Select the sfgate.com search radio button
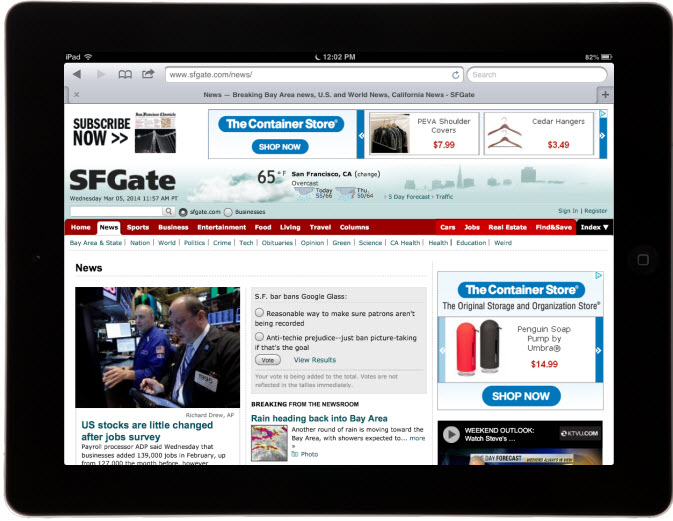Screen dimensions: 673x521 tap(183, 212)
